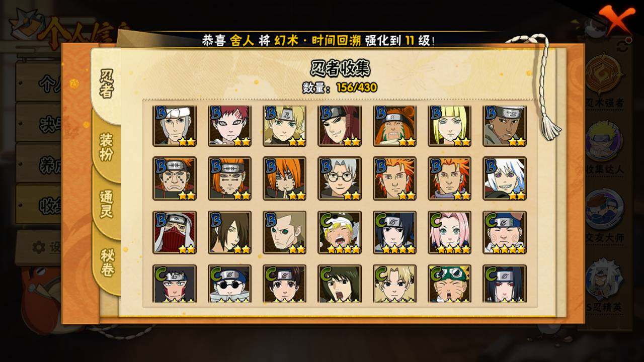Pick pink-haired Sakura C-rank portrait
This screenshot has height=362, width=644.
coord(450,232)
